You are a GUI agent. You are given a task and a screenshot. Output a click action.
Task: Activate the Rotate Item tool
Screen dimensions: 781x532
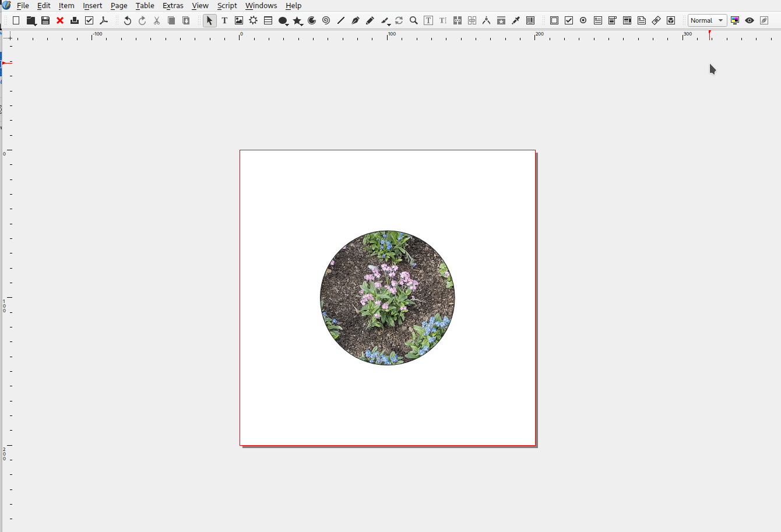(399, 20)
